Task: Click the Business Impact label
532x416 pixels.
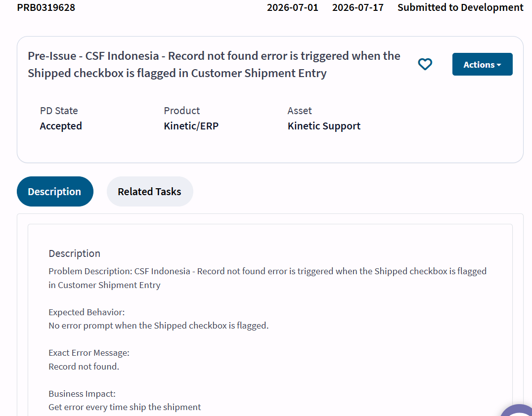Action: (x=82, y=394)
